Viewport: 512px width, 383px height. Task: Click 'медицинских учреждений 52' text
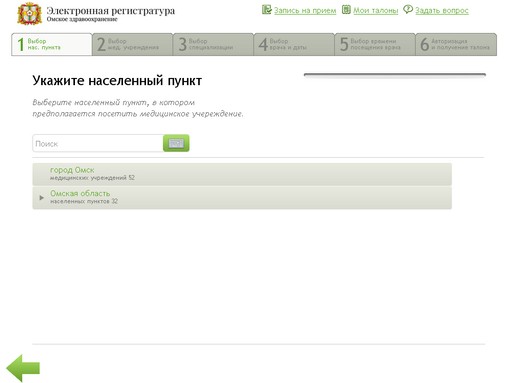[x=92, y=178]
